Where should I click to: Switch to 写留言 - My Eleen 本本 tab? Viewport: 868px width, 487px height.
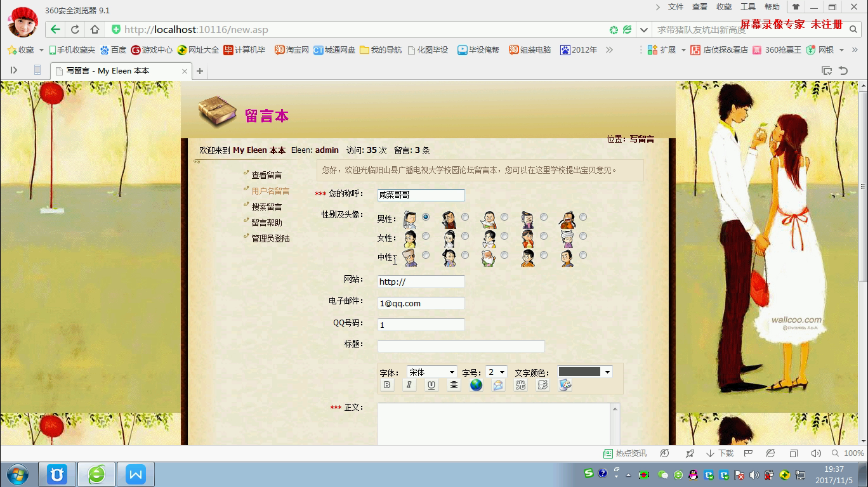point(121,71)
